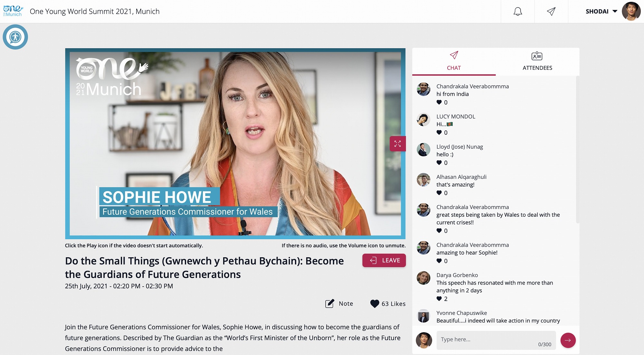Like Lloyd (Jose) Nunag's hello message

pos(439,163)
